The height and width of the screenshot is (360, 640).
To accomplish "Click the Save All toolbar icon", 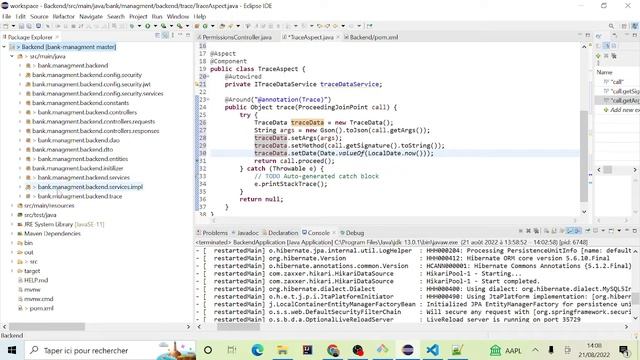I will click(x=29, y=26).
